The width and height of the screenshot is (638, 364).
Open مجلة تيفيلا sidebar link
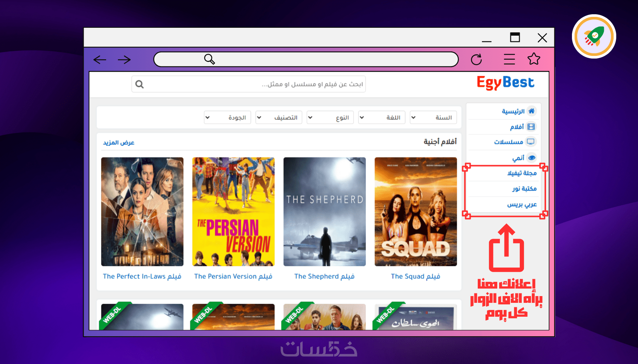click(522, 173)
